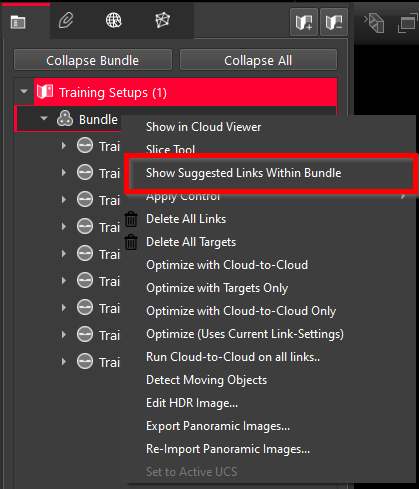Viewport: 419px width, 489px height.
Task: Click the 3D cube view icon
Action: coord(375,23)
